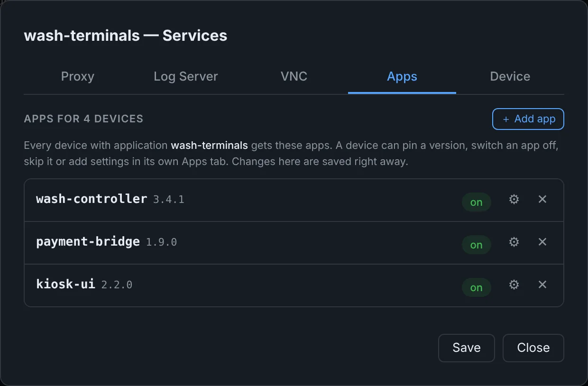Open settings gear for kiosk-ui
588x386 pixels.
pos(514,285)
